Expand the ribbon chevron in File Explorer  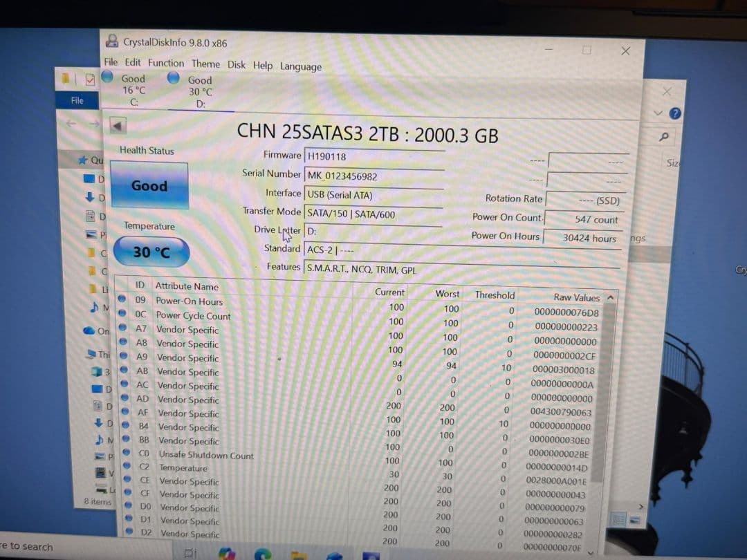point(658,113)
